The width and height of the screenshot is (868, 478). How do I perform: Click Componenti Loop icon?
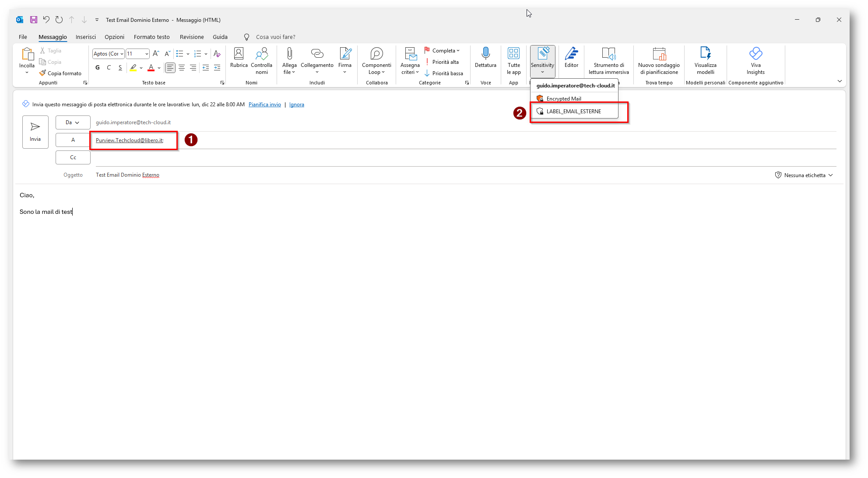point(376,54)
